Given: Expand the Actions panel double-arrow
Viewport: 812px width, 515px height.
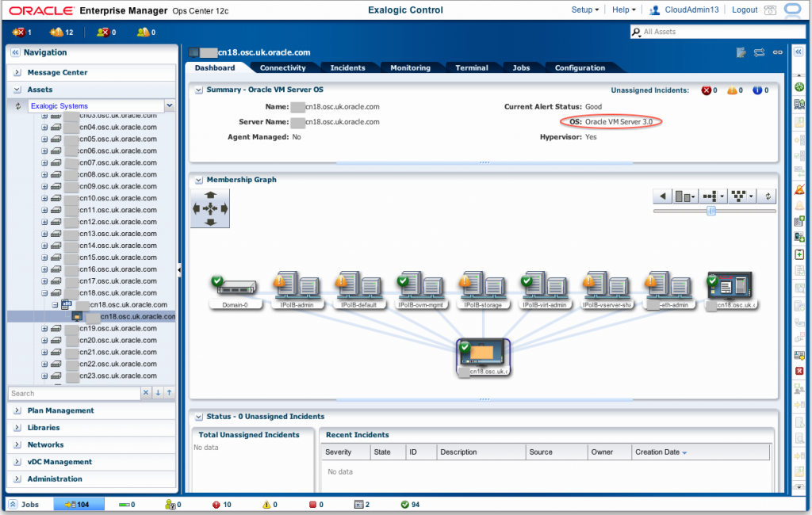Looking at the screenshot, I should (799, 51).
